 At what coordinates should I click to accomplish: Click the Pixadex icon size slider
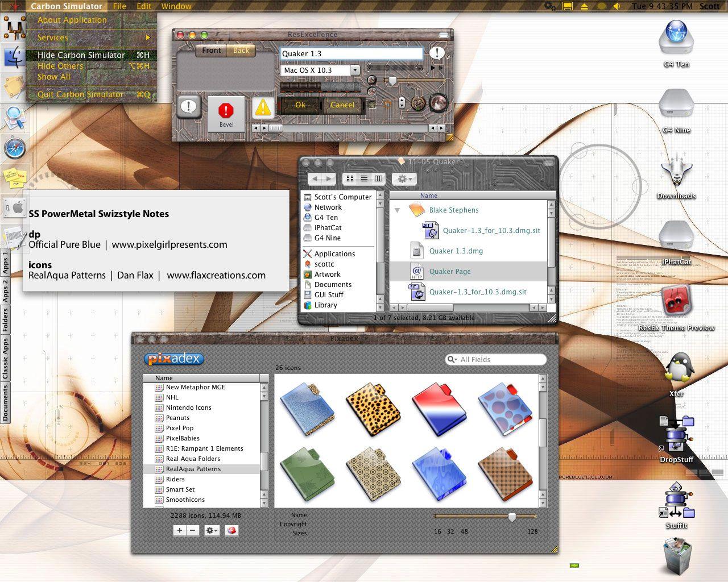pos(512,517)
